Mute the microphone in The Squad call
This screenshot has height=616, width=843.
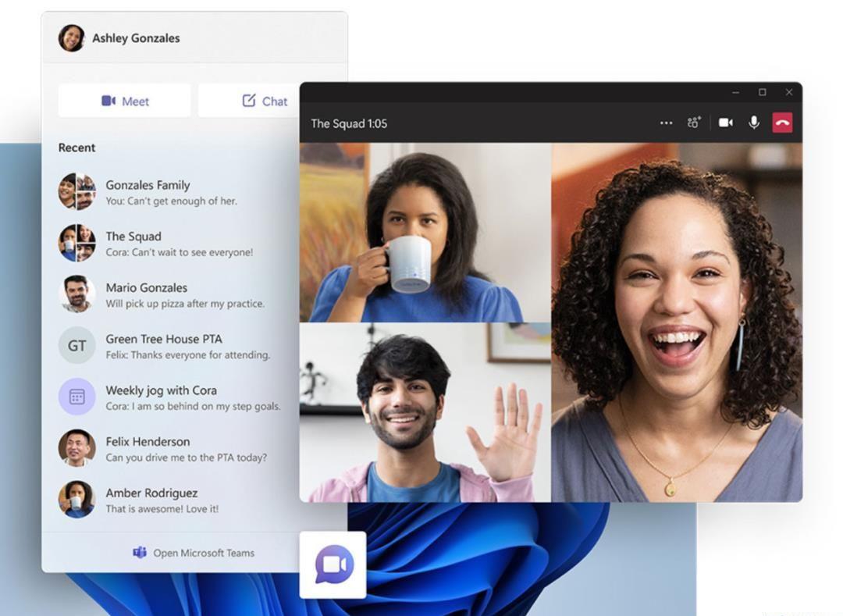754,123
